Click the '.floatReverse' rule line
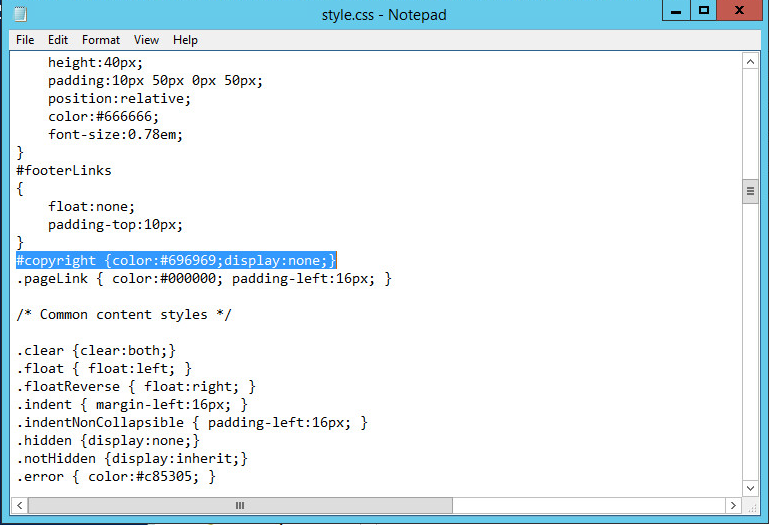The image size is (769, 525). click(x=136, y=387)
